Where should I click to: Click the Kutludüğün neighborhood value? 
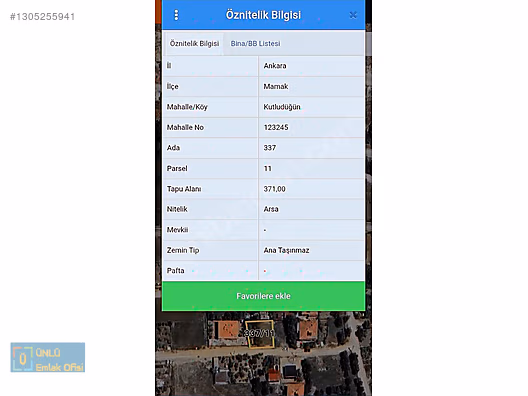point(282,107)
